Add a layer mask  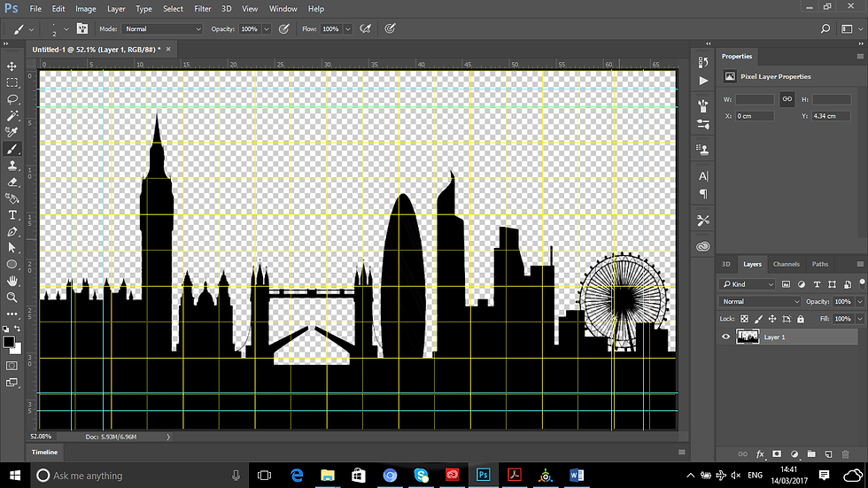click(x=777, y=454)
